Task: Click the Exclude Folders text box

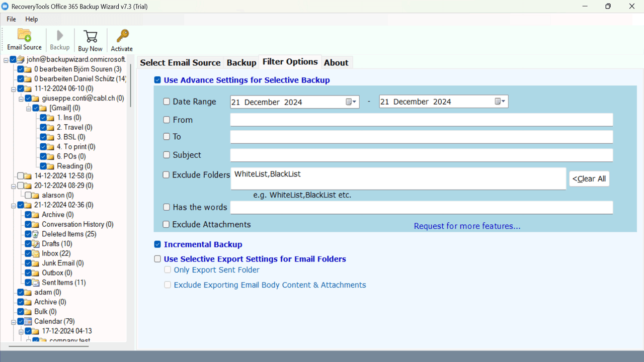Action: click(398, 178)
